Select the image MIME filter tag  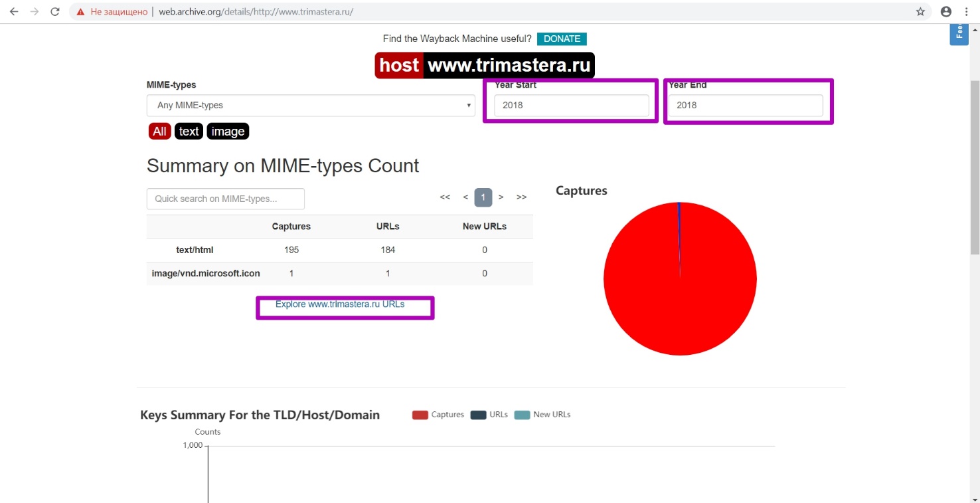[228, 132]
